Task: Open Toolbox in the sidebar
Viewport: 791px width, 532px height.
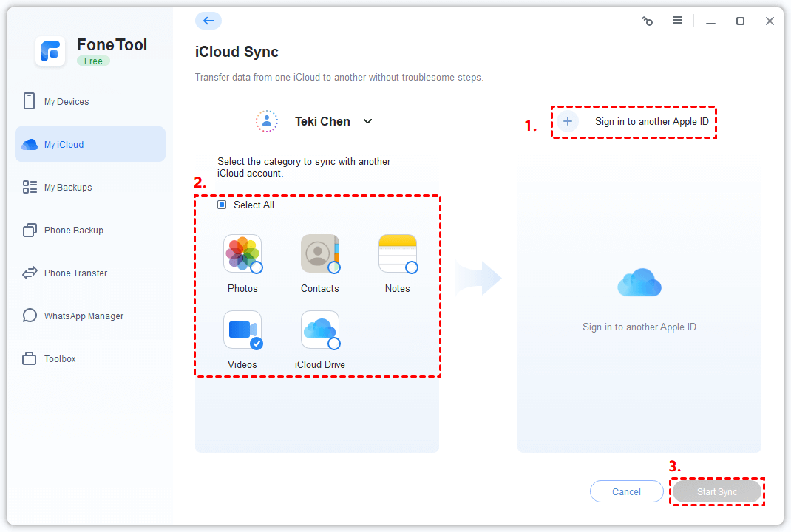Action: click(x=90, y=358)
